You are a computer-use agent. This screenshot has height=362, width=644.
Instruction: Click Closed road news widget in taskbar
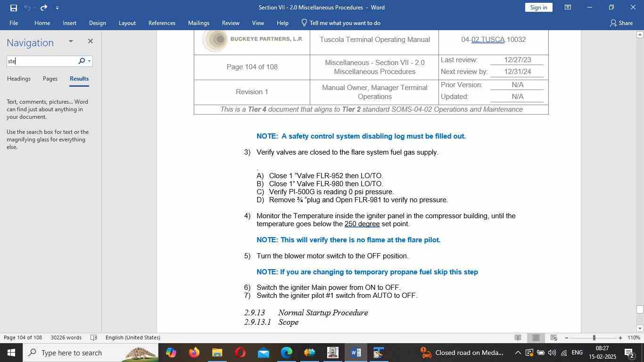coord(462,353)
